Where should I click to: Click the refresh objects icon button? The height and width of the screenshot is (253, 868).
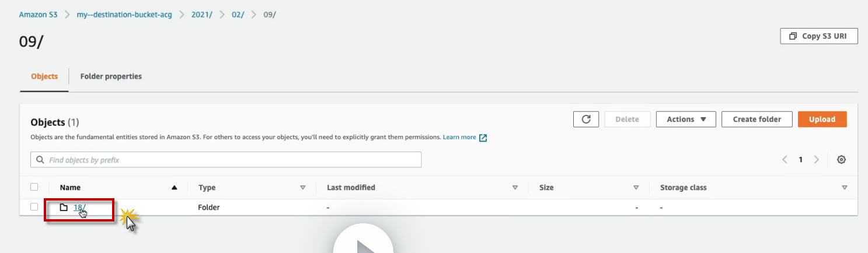[586, 120]
